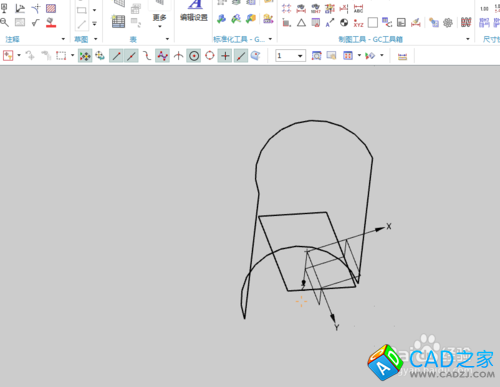Viewport: 500px width, 387px height.
Task: Expand the 草图 sketch group dropdown
Action: pyautogui.click(x=96, y=39)
